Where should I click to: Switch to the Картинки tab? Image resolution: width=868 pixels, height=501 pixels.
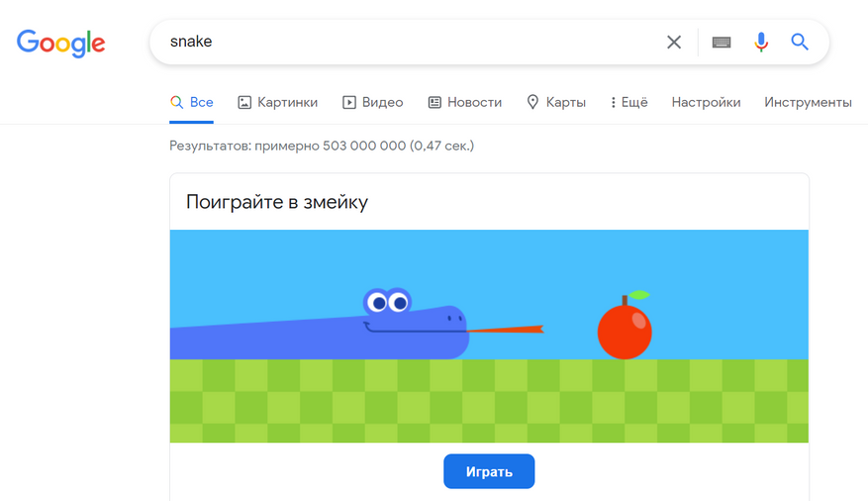pyautogui.click(x=287, y=102)
